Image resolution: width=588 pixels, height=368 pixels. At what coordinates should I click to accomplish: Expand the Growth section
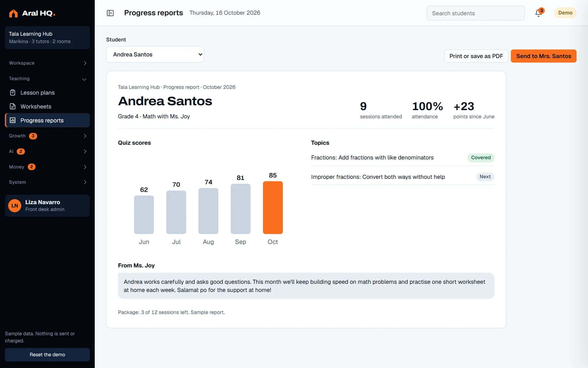click(x=47, y=136)
